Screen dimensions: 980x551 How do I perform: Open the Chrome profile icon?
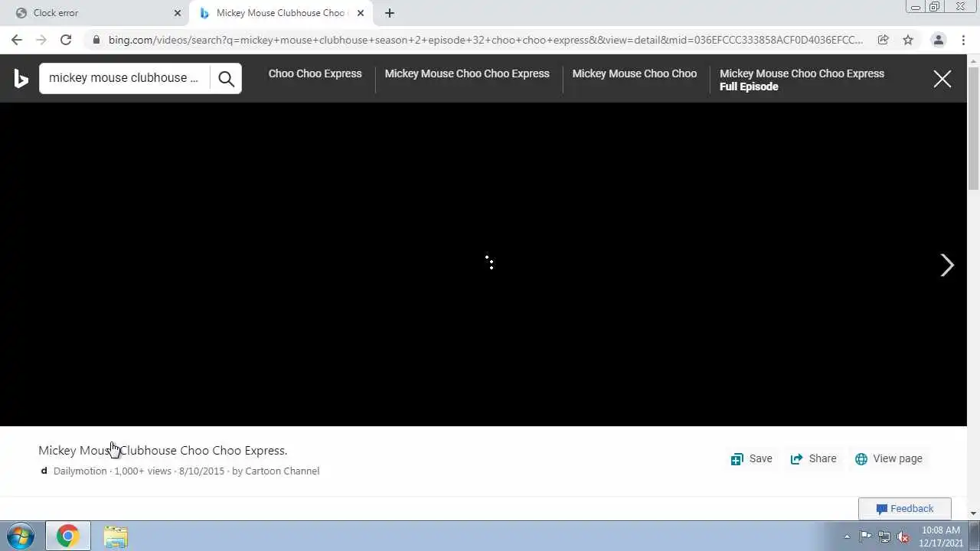tap(938, 40)
